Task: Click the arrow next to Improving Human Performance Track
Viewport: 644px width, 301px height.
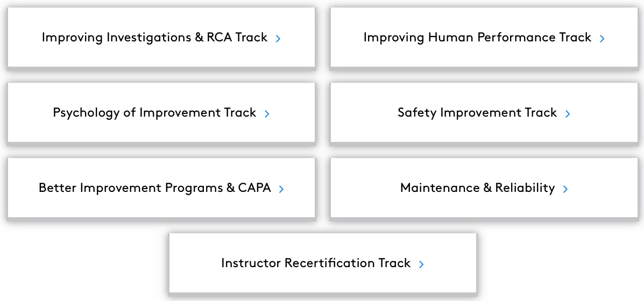Action: 602,38
